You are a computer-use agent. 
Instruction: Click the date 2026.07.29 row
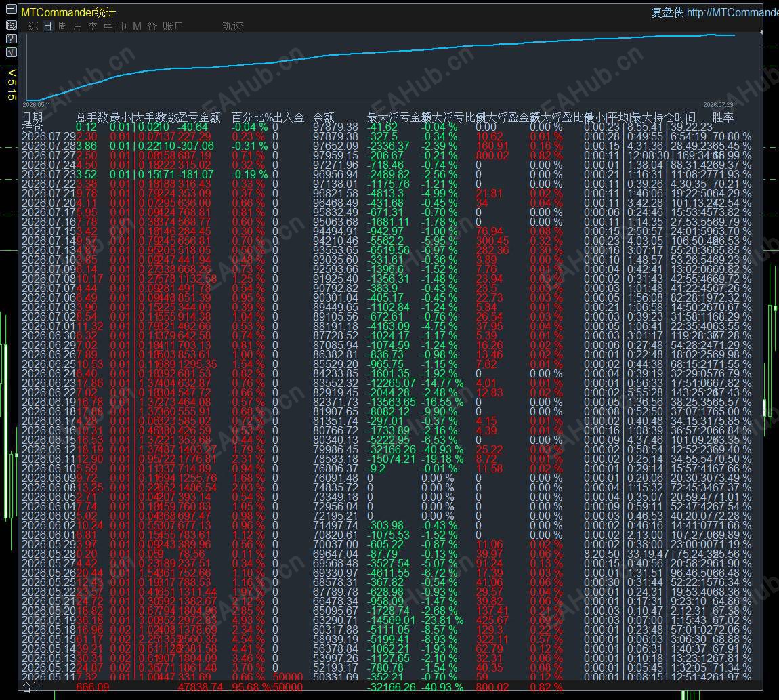[x=49, y=136]
